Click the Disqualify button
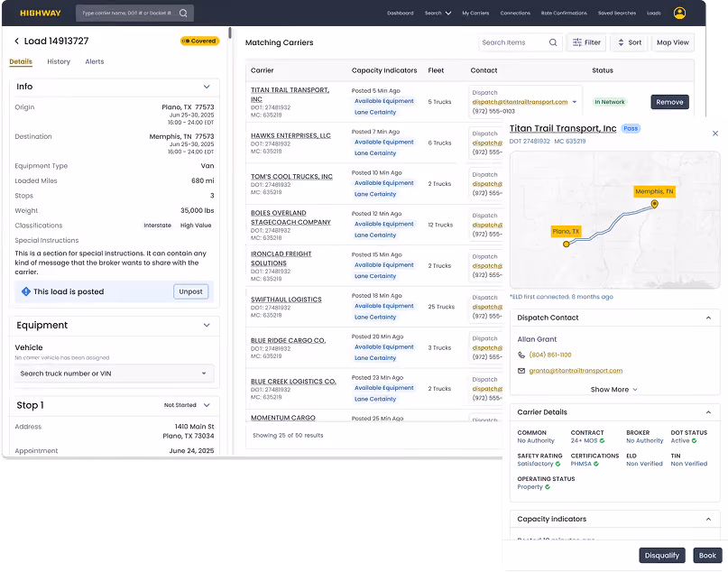This screenshot has width=728, height=572. click(x=661, y=555)
